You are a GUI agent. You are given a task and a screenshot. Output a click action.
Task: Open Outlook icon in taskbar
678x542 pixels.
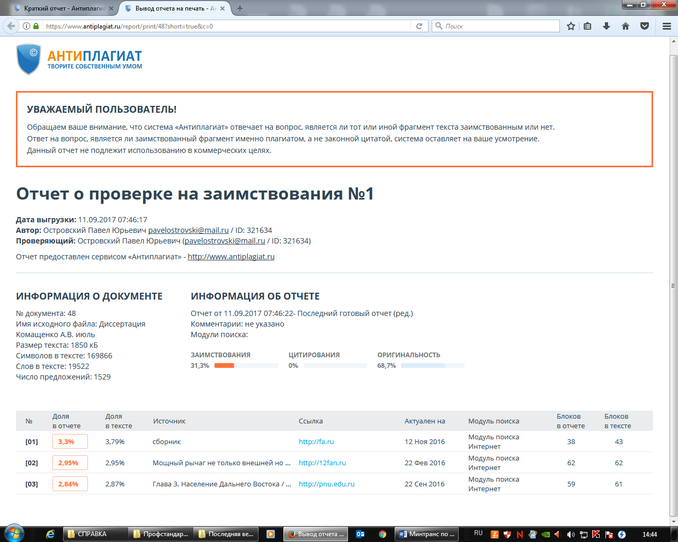(360, 534)
